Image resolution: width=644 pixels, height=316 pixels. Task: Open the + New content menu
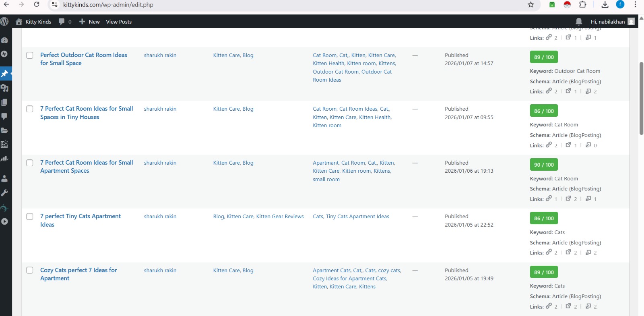89,22
